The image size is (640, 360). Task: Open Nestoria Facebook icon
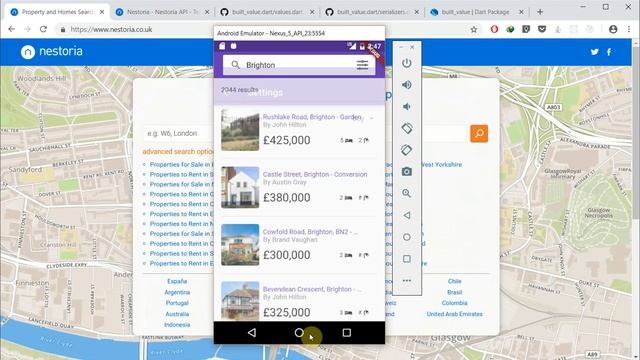609,52
